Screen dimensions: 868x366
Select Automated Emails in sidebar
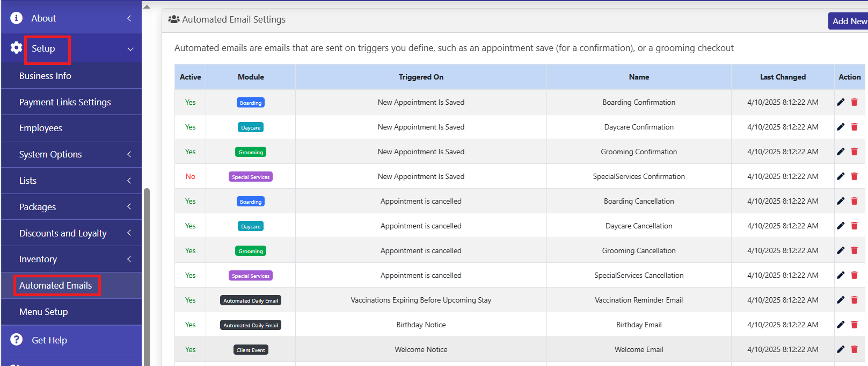[56, 285]
